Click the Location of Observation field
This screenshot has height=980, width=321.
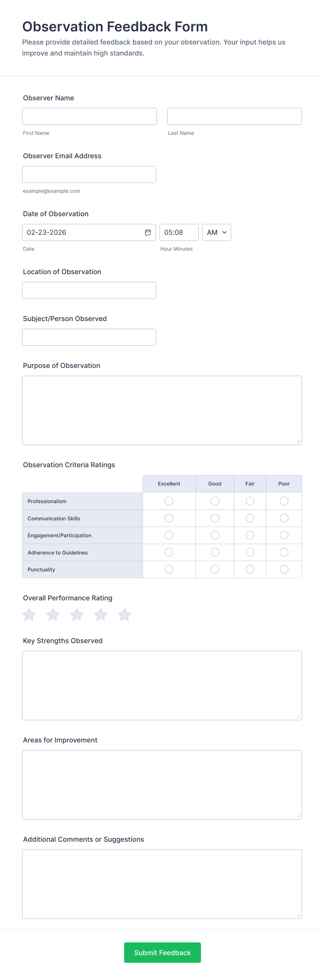(x=89, y=290)
